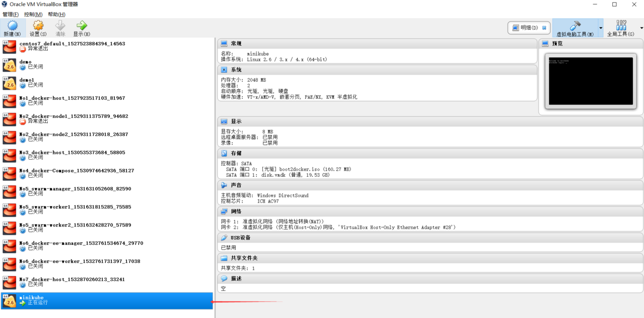
Task: Click the 网络 section network icon
Action: 224,211
